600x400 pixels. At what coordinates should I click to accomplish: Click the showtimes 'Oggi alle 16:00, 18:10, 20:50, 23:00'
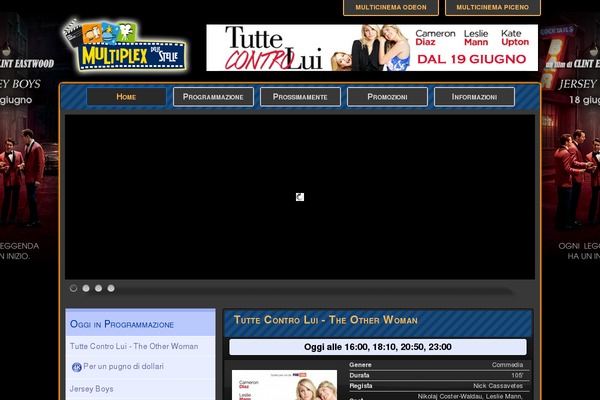(x=378, y=347)
